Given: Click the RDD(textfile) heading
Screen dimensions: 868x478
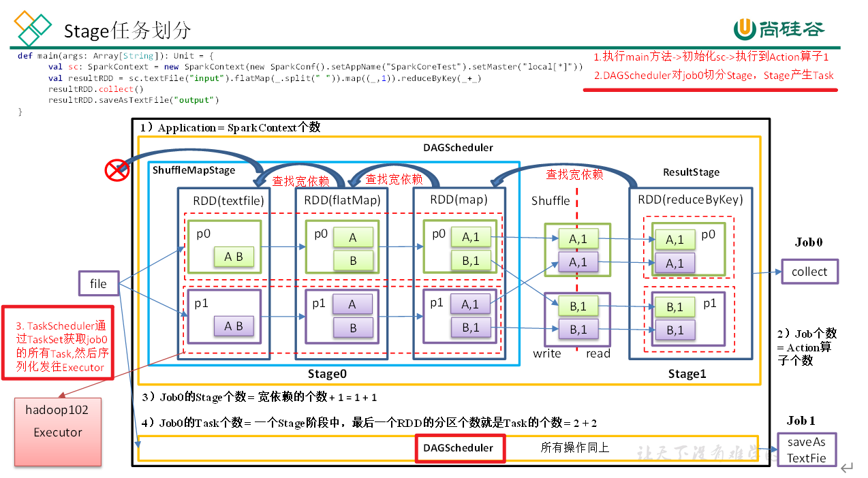Looking at the screenshot, I should click(x=228, y=200).
